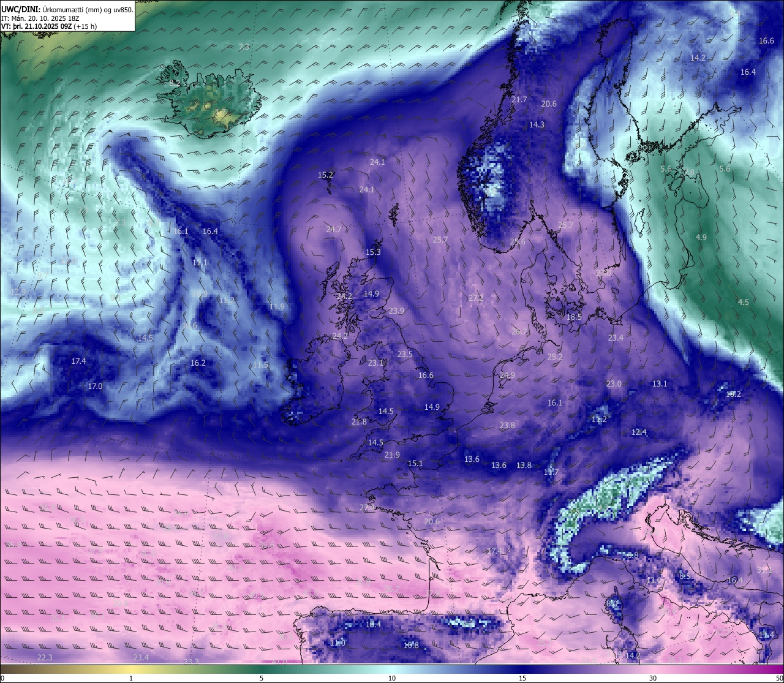Viewport: 784px width, 683px height.
Task: Click the 21.7 value off the Norwegian coast
Action: 519,99
